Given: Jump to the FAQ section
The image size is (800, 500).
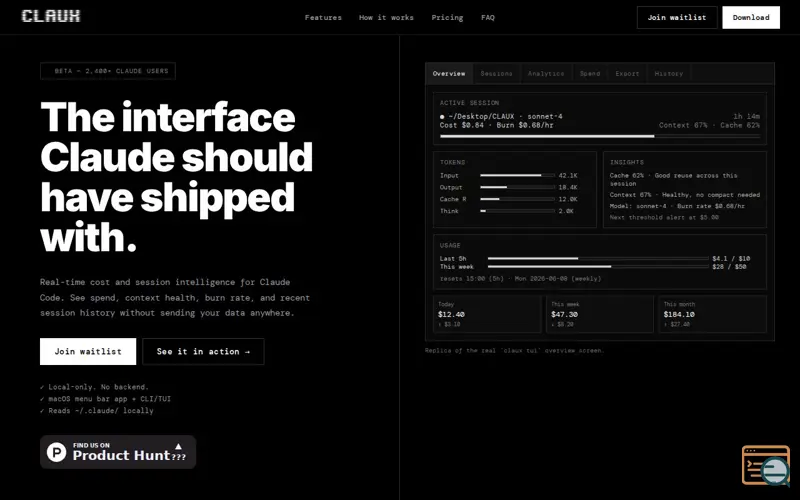Looking at the screenshot, I should tap(488, 17).
